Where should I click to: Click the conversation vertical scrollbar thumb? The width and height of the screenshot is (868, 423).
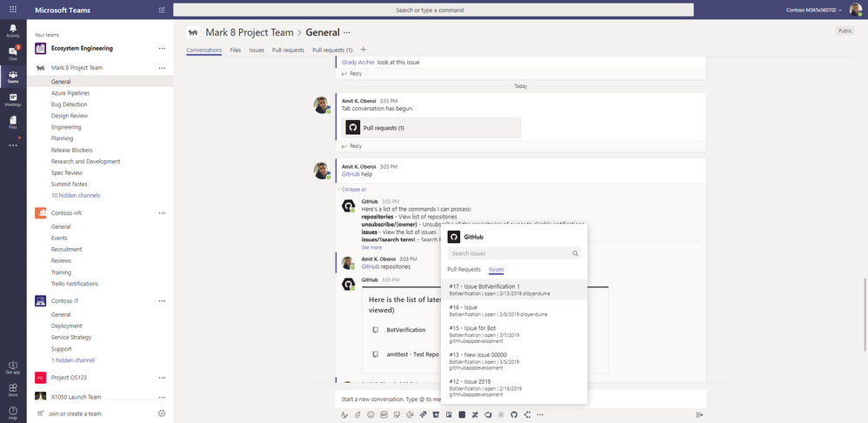[865, 314]
